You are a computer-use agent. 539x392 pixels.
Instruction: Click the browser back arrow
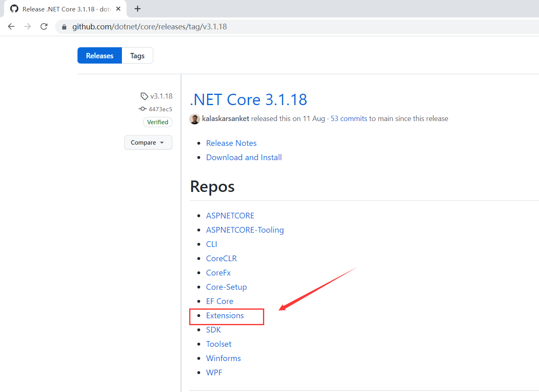tap(11, 26)
